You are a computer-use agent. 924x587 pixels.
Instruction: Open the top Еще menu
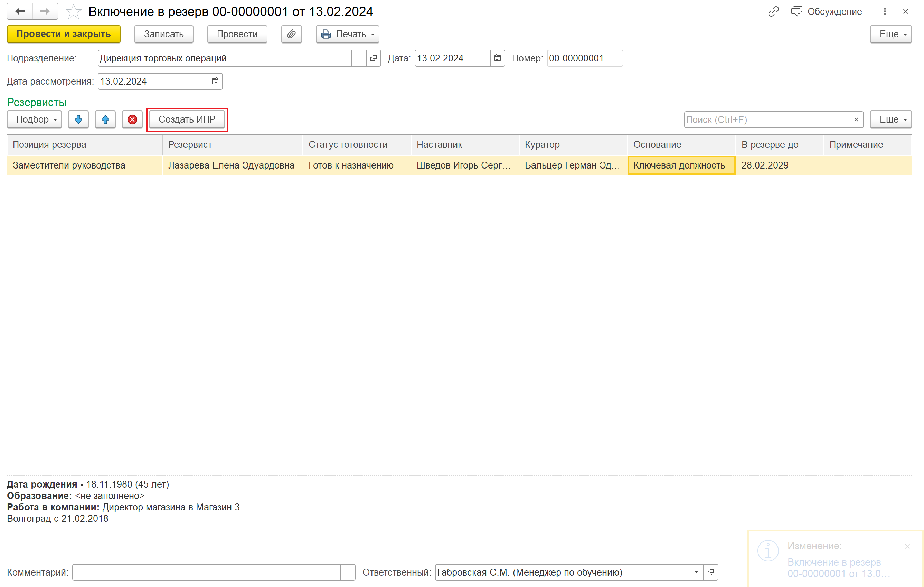pos(890,34)
